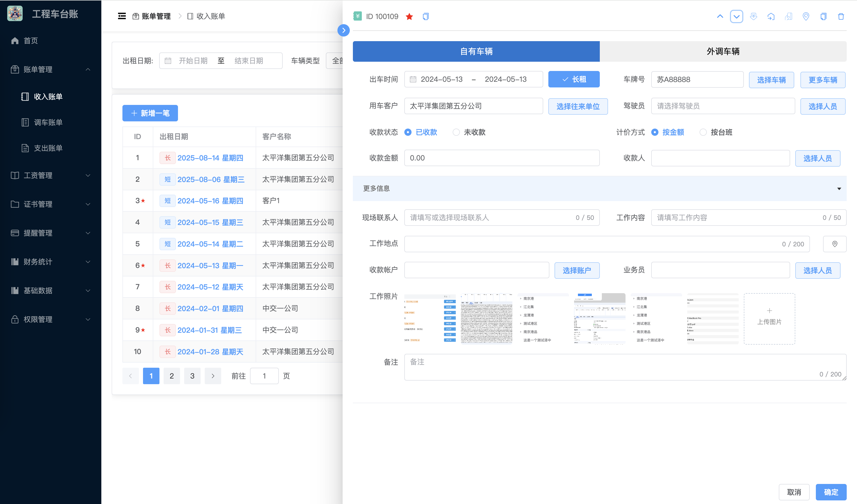
Task: Click the location pin icon in the top toolbar
Action: tap(806, 16)
